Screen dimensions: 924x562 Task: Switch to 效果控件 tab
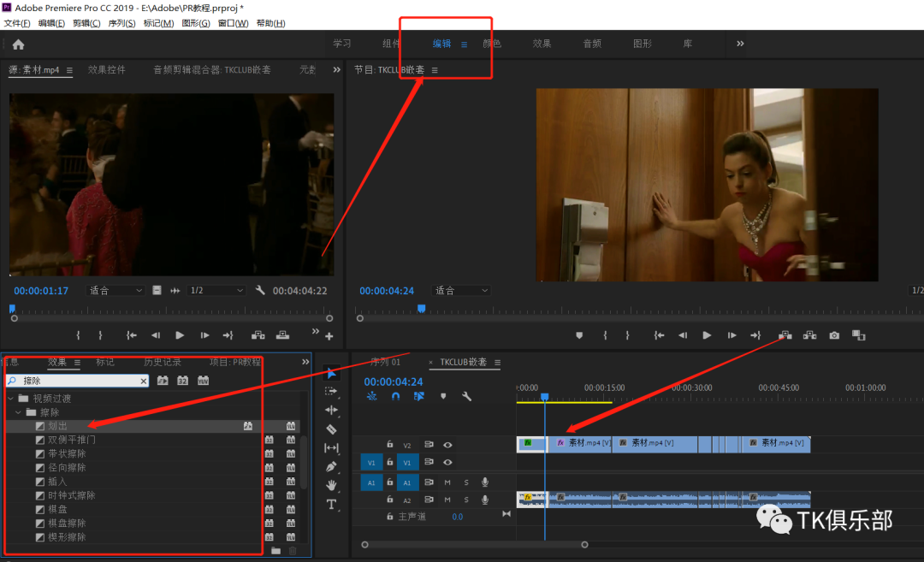tap(107, 69)
